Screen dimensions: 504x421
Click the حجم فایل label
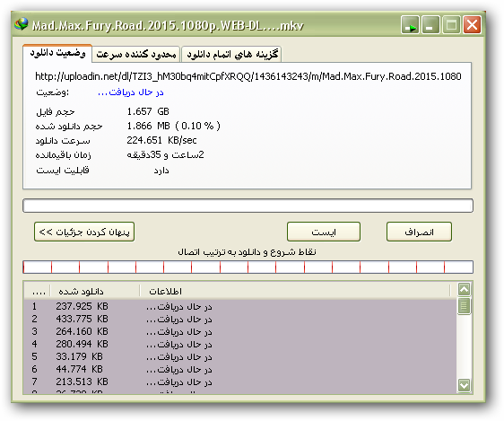pos(56,112)
